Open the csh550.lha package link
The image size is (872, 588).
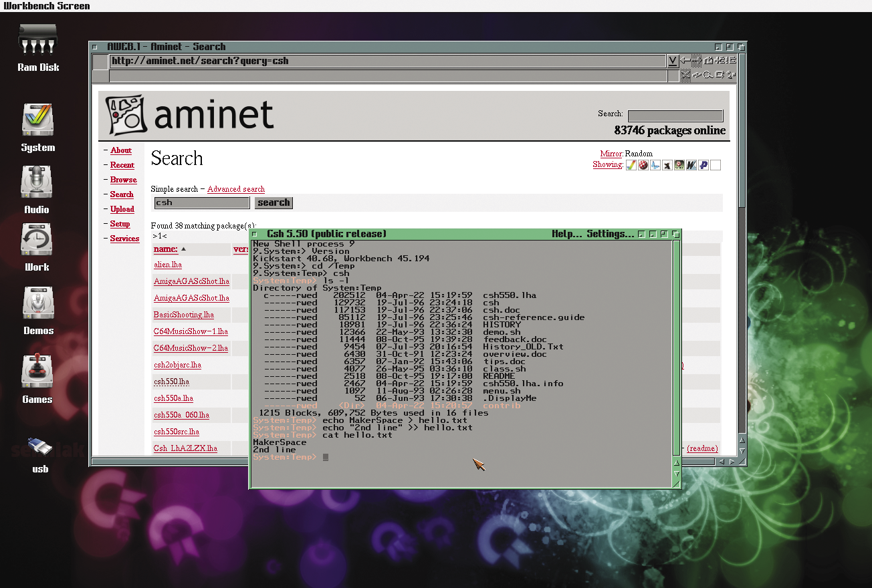pyautogui.click(x=172, y=382)
